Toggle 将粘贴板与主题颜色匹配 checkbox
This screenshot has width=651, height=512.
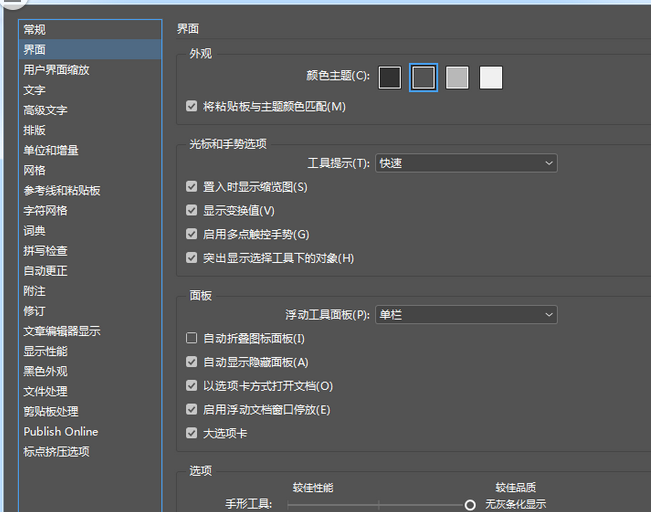click(x=192, y=106)
